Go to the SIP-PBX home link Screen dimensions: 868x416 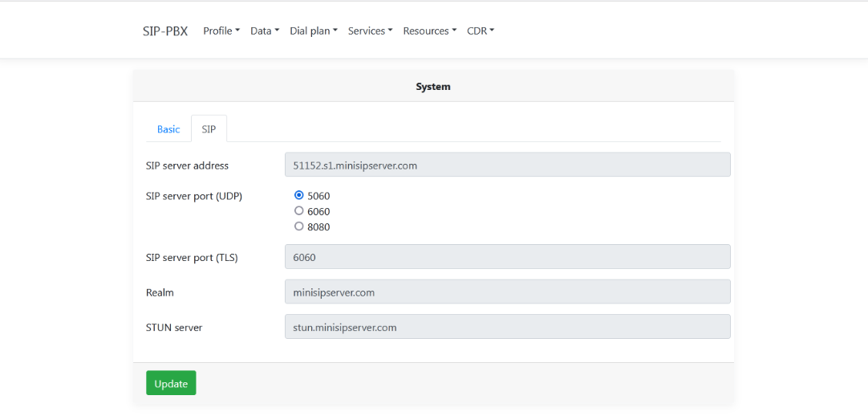tap(165, 31)
